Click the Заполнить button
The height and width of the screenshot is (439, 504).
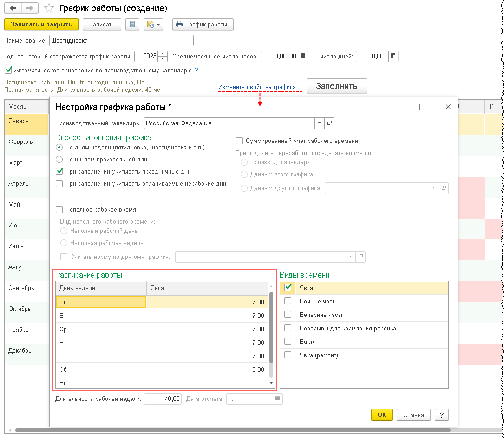(336, 86)
